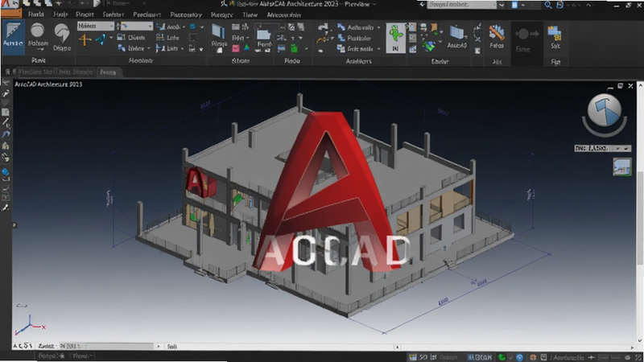644x362 pixels.
Task: Select the orange ruler measure tool icon
Action: coord(497,31)
